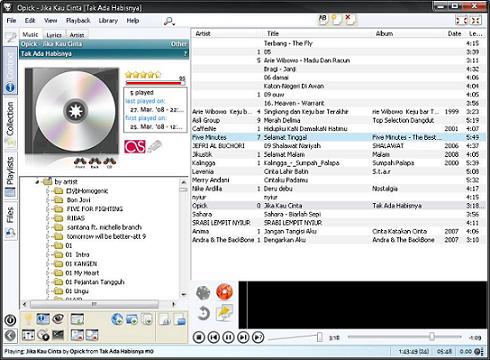
Task: Click the round back arrow button
Action: pyautogui.click(x=10, y=335)
